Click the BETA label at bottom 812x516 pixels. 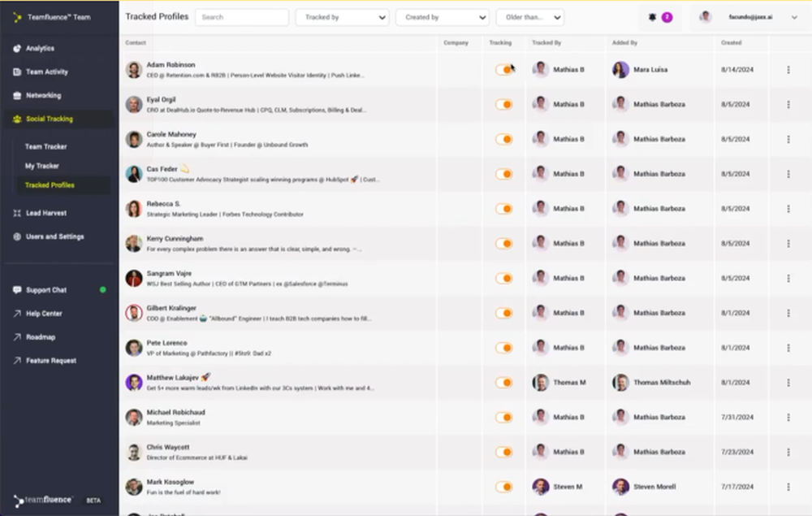pos(93,501)
